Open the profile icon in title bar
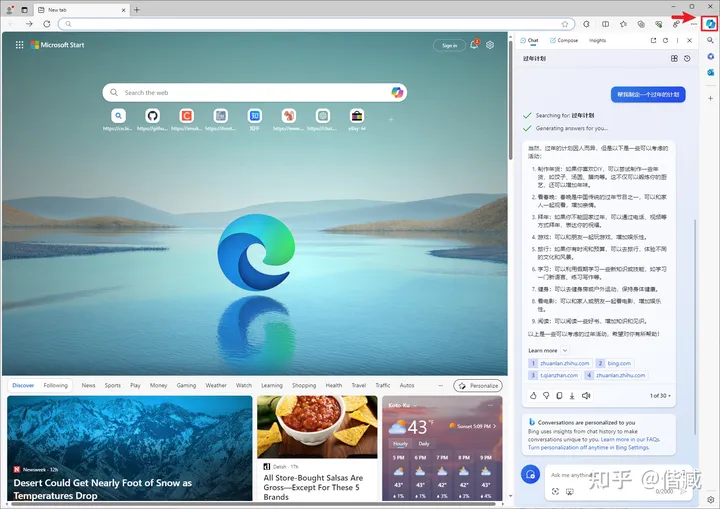 (9, 9)
